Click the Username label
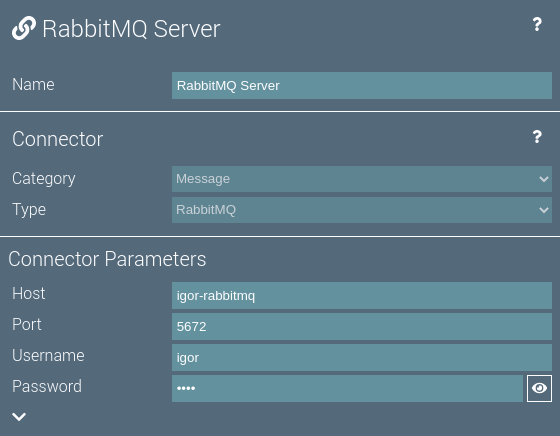The width and height of the screenshot is (560, 436). click(48, 356)
